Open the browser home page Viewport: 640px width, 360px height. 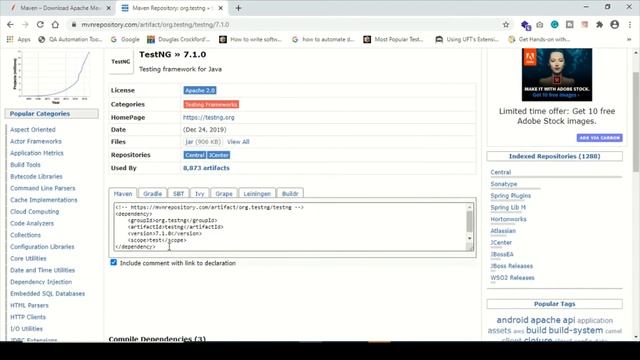point(55,24)
